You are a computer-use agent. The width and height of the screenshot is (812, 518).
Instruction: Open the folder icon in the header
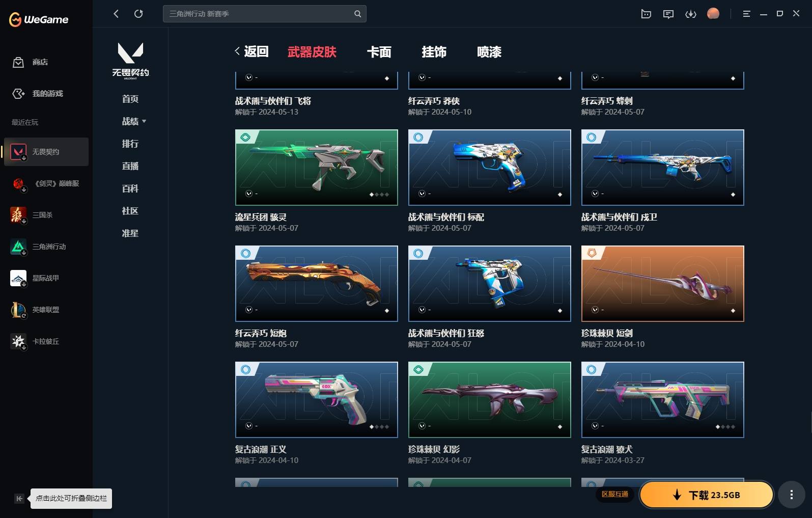[x=646, y=14]
